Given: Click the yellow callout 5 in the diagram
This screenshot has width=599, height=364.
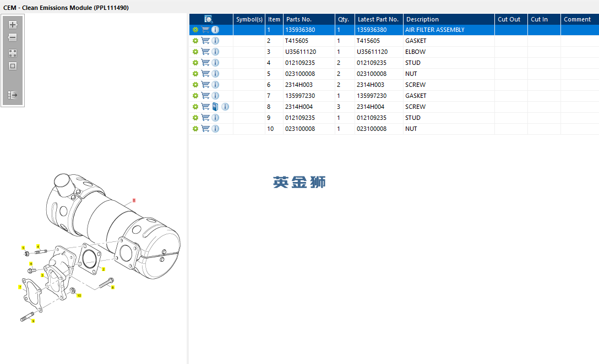Looking at the screenshot, I should (23, 248).
